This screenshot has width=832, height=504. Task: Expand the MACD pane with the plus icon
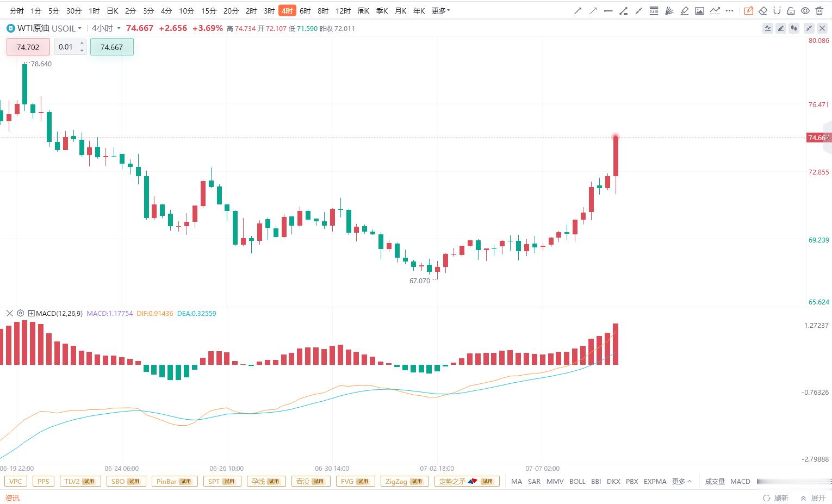(32, 313)
